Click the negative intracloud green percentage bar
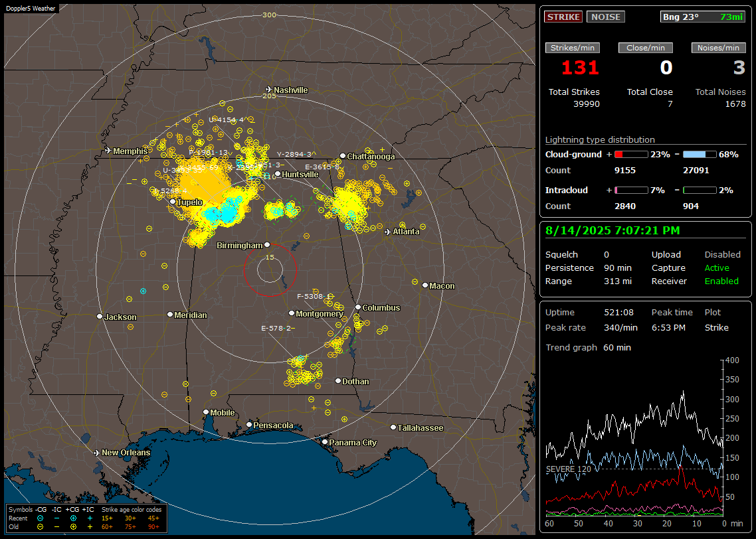756x539 pixels. coord(700,191)
